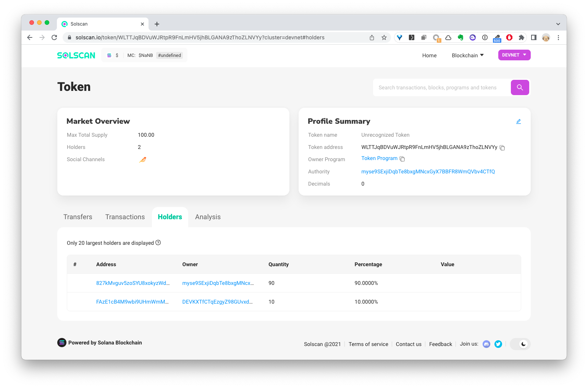Viewport: 588px width, 388px height.
Task: Click the Social Channels bird icon
Action: (x=143, y=160)
